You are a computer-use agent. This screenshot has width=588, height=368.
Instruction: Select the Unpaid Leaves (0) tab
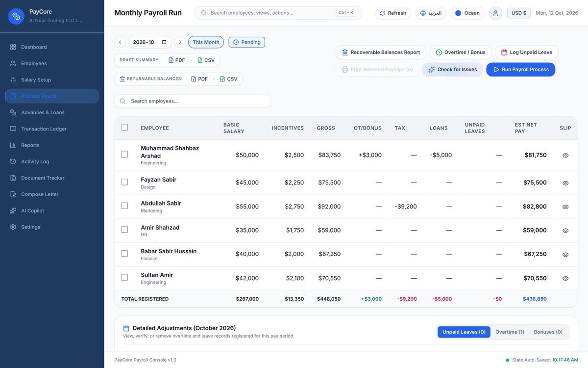tap(464, 332)
